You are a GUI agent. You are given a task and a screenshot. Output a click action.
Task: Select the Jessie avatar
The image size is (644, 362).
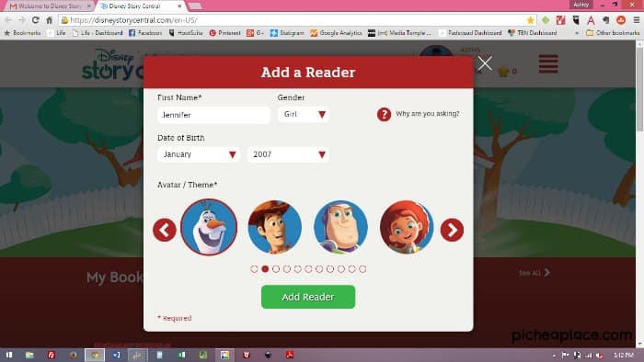407,227
